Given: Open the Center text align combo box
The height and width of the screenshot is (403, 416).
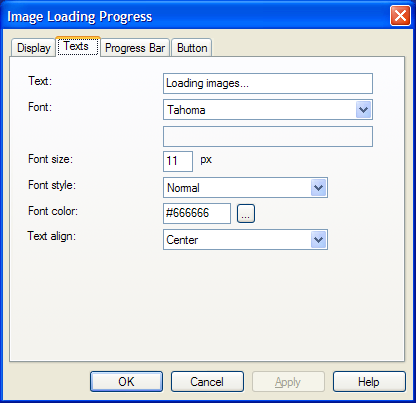Looking at the screenshot, I should pos(245,240).
